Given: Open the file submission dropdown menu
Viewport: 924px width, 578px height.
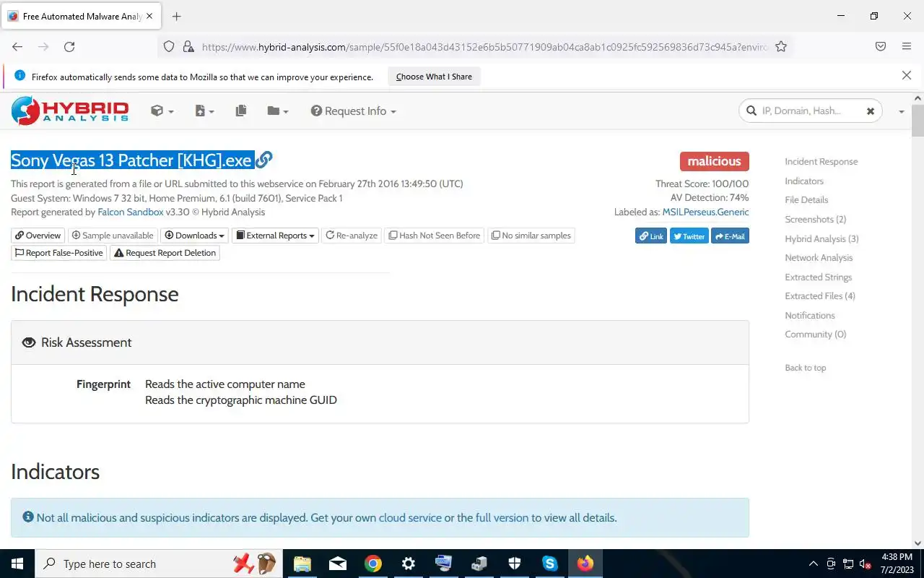Looking at the screenshot, I should 205,111.
